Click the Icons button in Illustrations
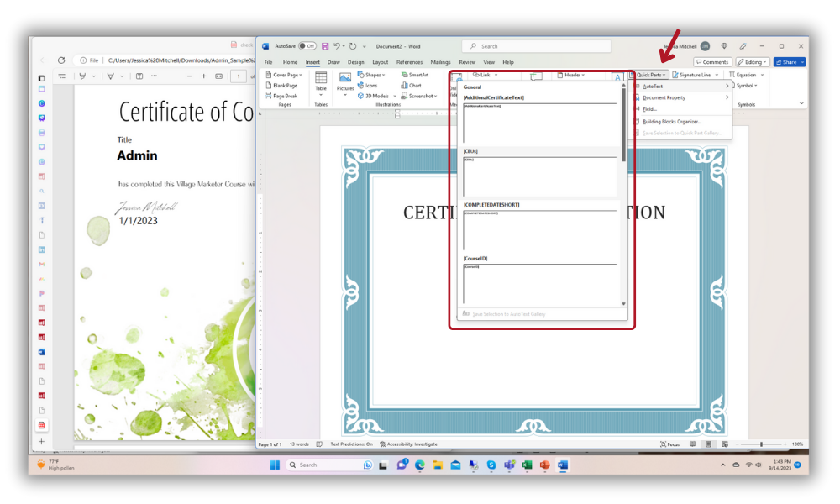The height and width of the screenshot is (504, 840). click(x=368, y=85)
